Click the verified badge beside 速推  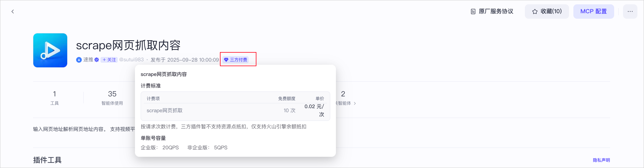click(97, 60)
